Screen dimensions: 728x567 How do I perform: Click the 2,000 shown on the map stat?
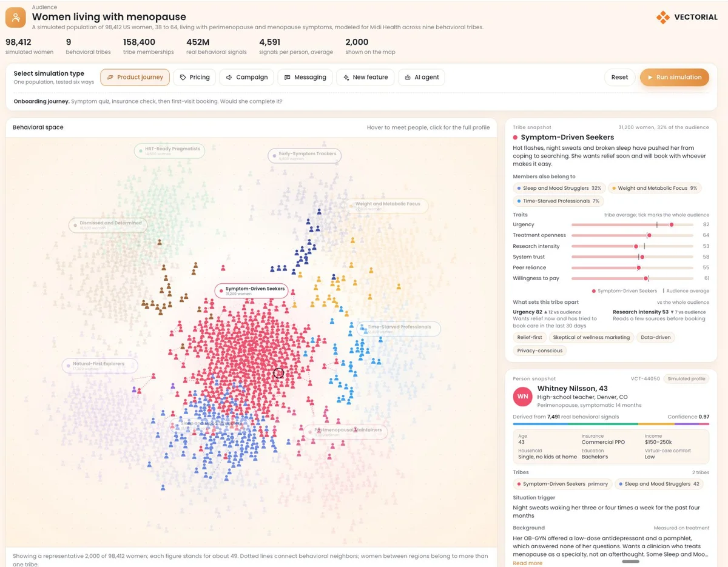coord(370,46)
